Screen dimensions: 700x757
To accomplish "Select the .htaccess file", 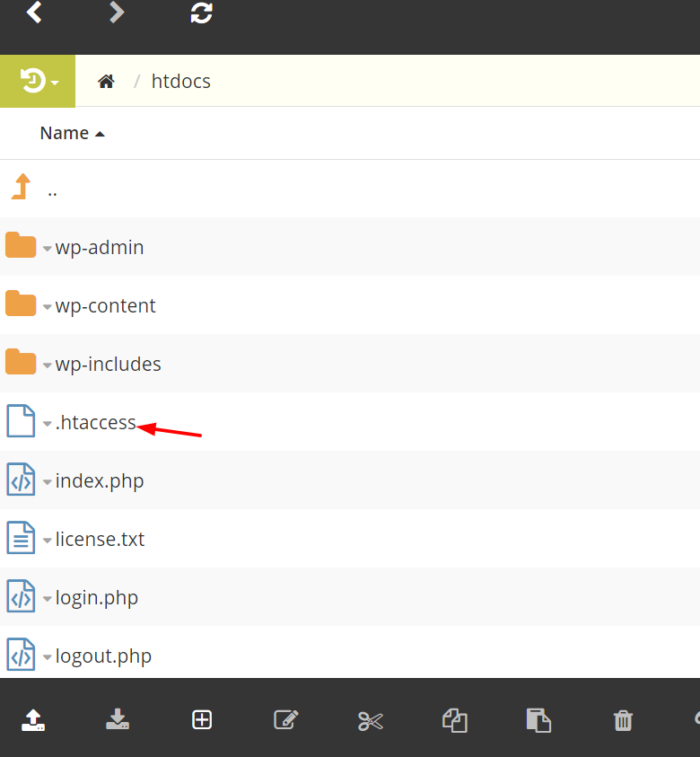I will pos(95,422).
